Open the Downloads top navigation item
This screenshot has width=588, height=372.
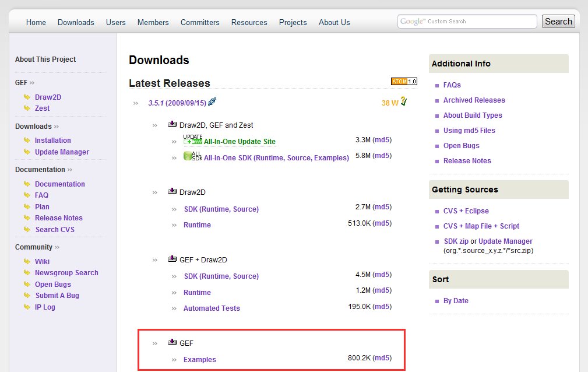[x=76, y=23]
